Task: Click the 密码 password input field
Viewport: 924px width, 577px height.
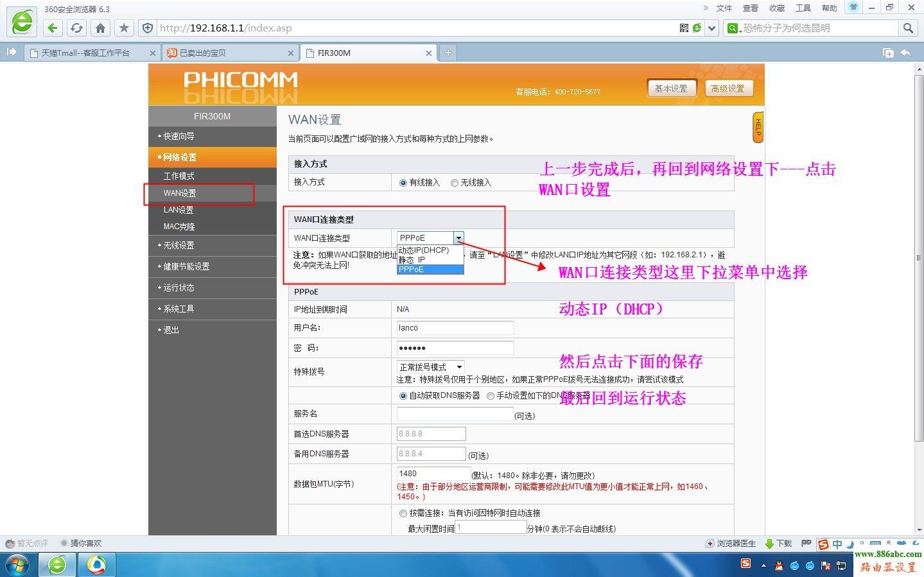Action: coord(454,347)
